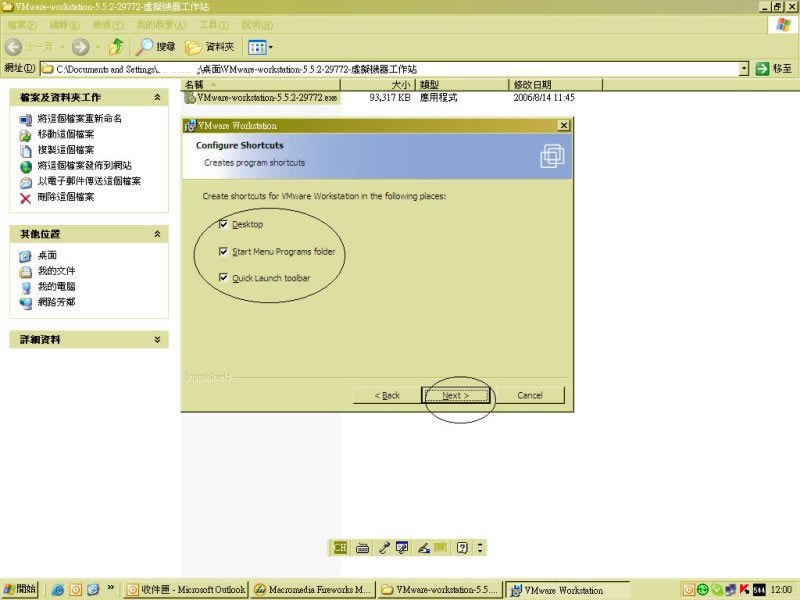Expand the Details (詳細資料) panel

pyautogui.click(x=157, y=339)
